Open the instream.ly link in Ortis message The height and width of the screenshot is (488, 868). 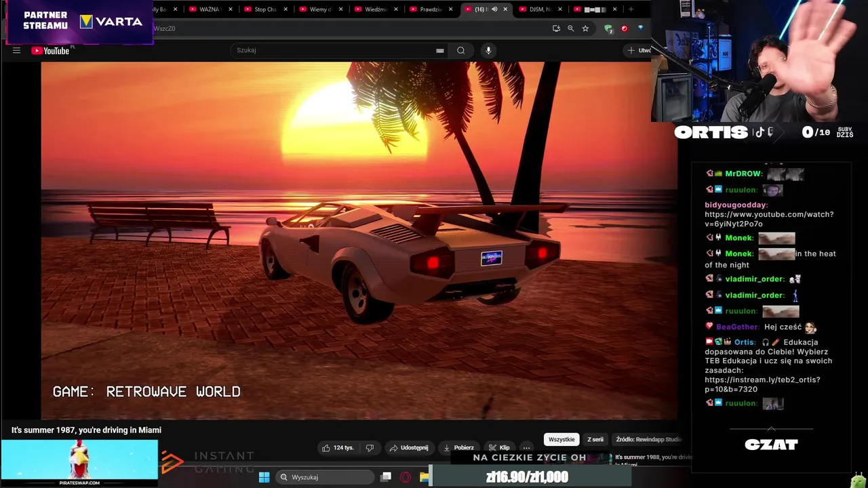(762, 384)
